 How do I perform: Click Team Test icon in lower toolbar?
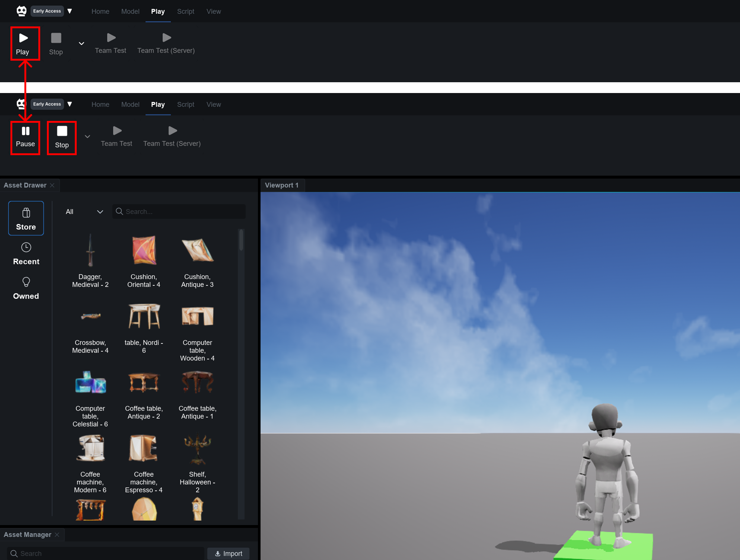point(117,131)
